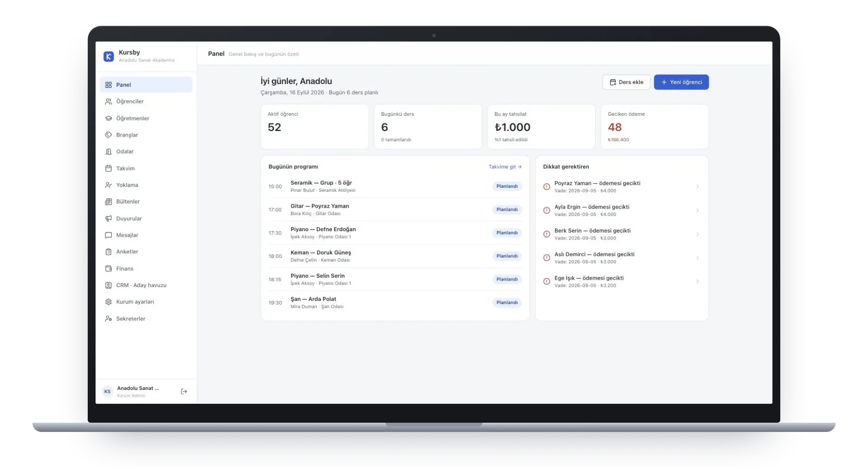Go to the Panel menu item
The width and height of the screenshot is (868, 467).
point(146,85)
